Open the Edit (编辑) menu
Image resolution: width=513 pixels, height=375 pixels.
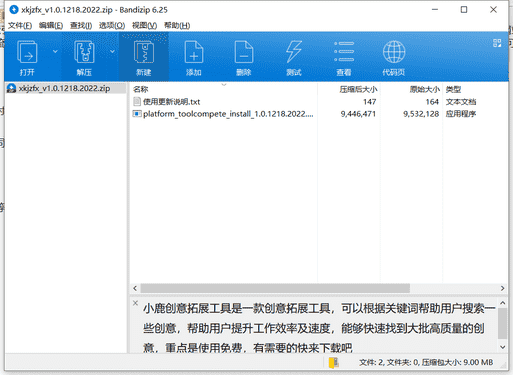click(51, 25)
